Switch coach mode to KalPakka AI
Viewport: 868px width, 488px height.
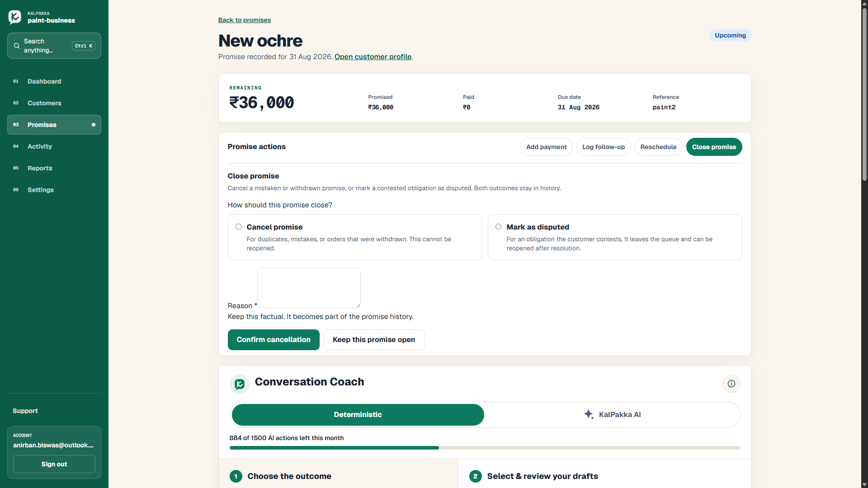pos(612,415)
